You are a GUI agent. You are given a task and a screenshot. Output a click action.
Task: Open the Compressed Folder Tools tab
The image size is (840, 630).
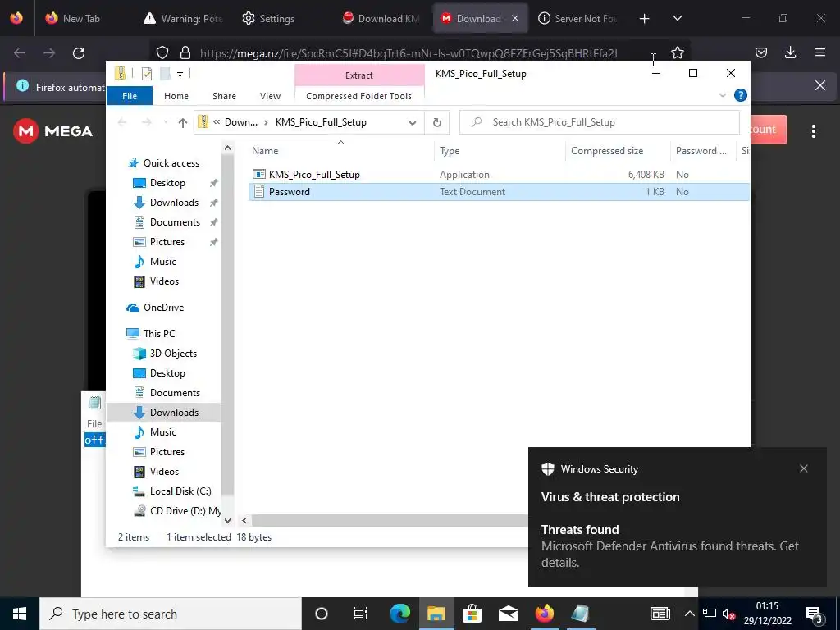(359, 96)
